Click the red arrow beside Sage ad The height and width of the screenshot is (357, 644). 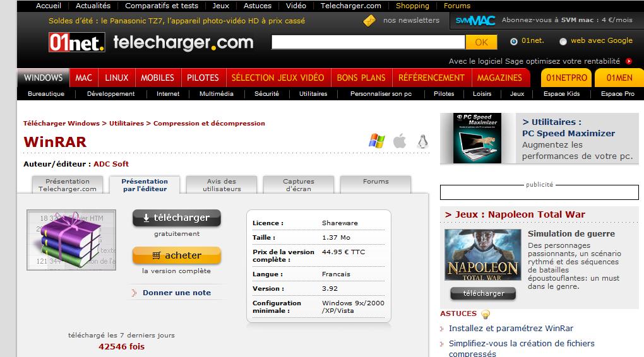(629, 61)
